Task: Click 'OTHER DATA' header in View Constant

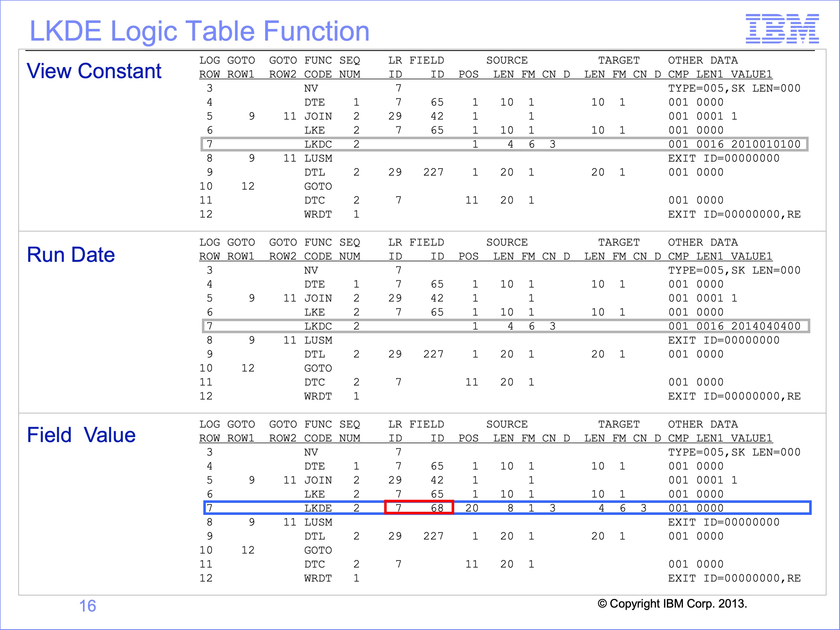Action: (x=703, y=61)
